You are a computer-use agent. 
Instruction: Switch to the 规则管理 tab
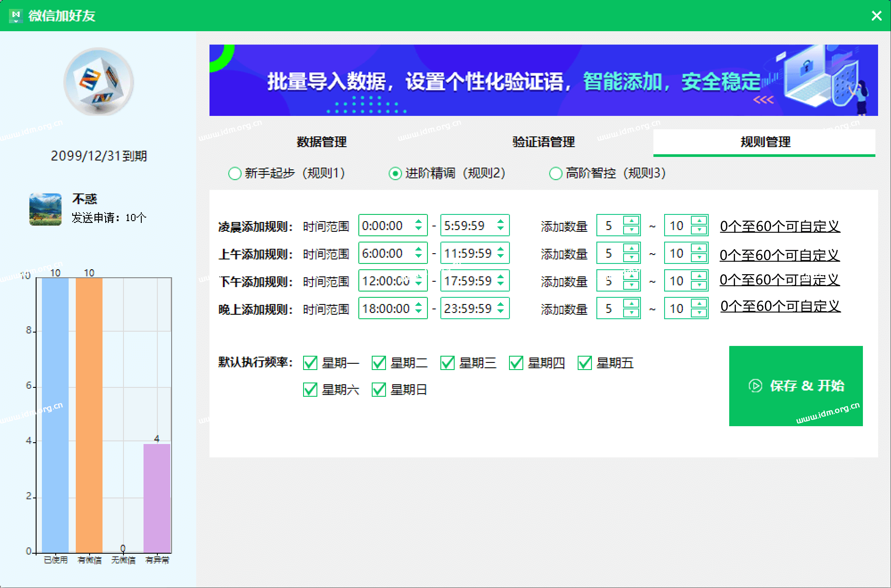[764, 142]
